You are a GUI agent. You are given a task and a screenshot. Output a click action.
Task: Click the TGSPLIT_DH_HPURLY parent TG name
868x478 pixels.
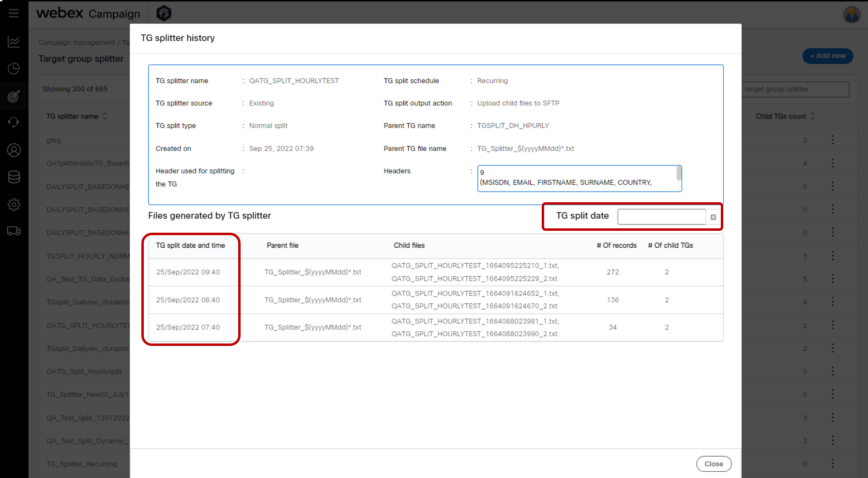click(513, 125)
